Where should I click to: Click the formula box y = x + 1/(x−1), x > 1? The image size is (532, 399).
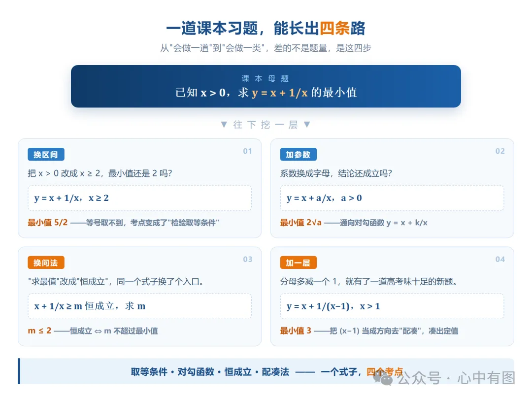click(x=392, y=306)
